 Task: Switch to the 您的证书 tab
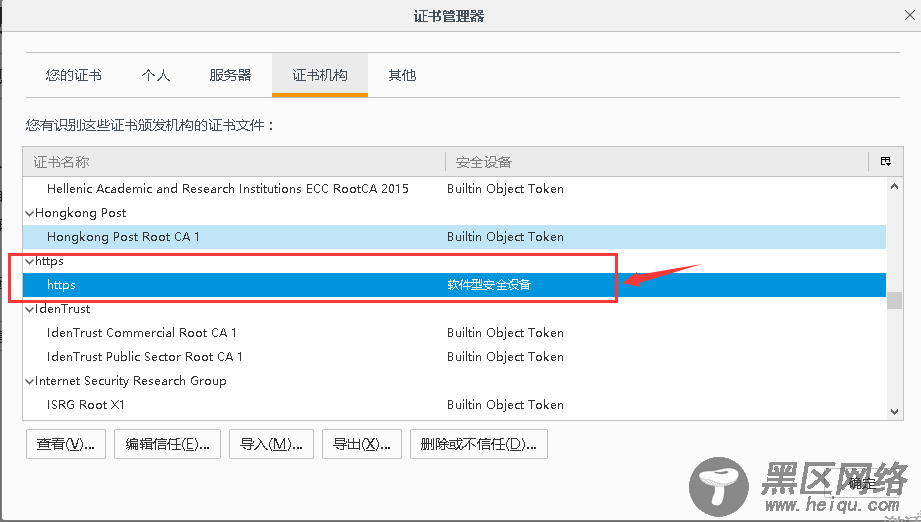point(73,75)
